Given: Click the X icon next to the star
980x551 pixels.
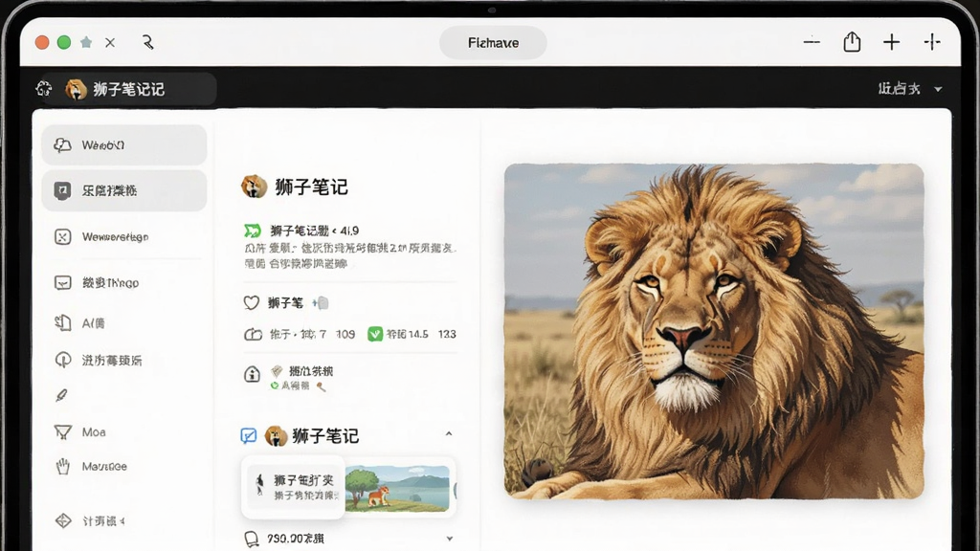Looking at the screenshot, I should click(110, 42).
